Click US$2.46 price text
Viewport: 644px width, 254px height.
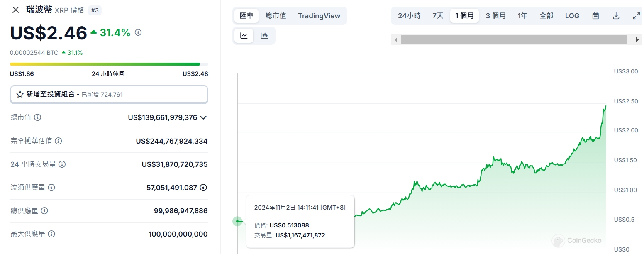(49, 33)
